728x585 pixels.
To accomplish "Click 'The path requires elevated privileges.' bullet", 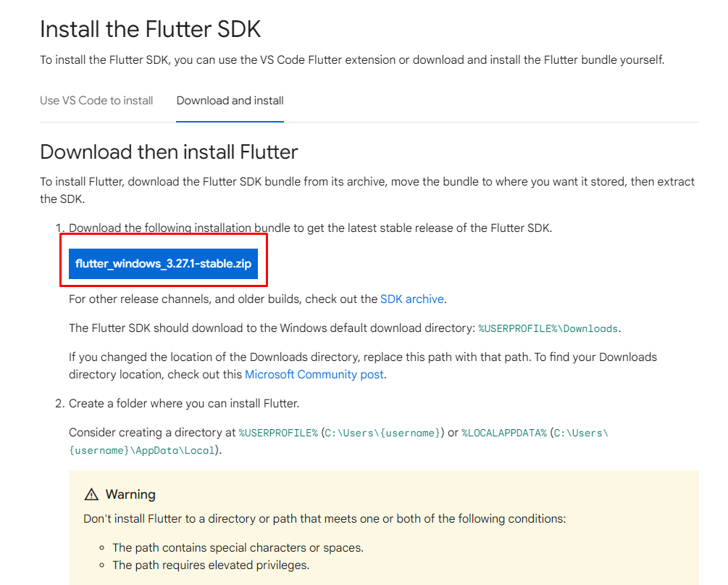I will click(x=211, y=565).
